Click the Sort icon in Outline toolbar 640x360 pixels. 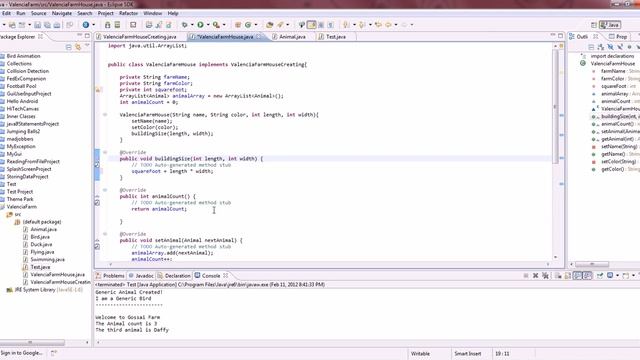pyautogui.click(x=600, y=47)
